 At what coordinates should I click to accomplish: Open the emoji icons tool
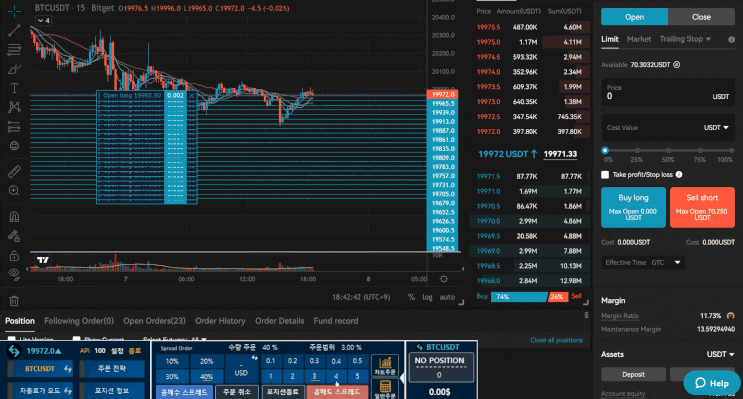[14, 145]
